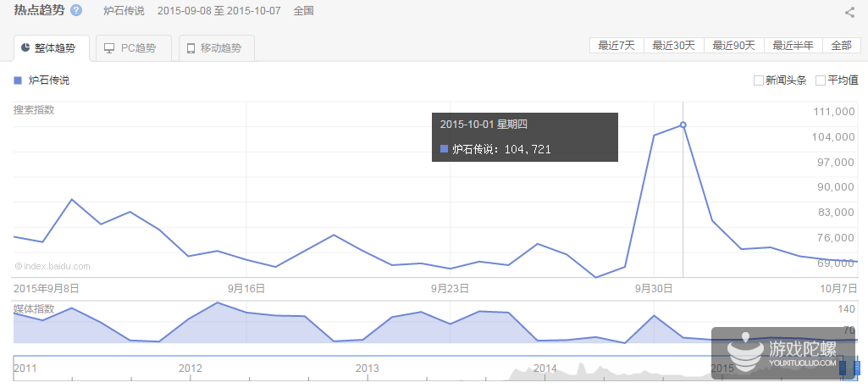Click the help question mark icon
The image size is (868, 388).
[76, 11]
